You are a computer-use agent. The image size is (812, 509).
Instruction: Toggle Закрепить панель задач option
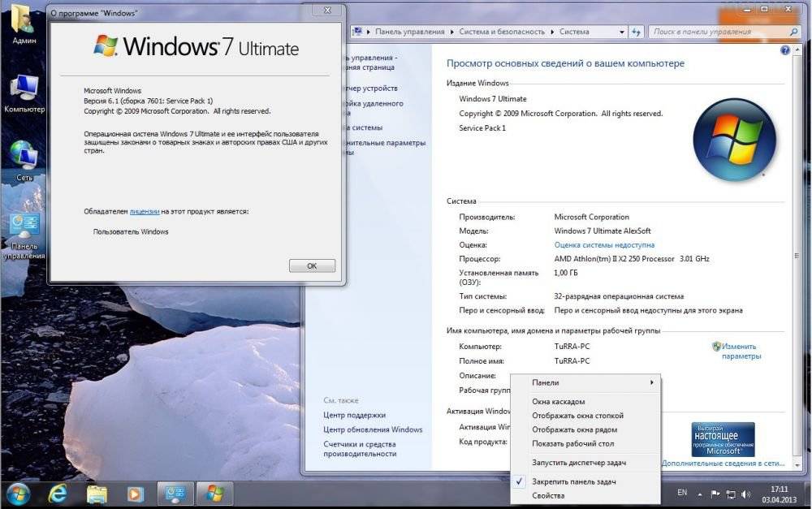click(585, 481)
